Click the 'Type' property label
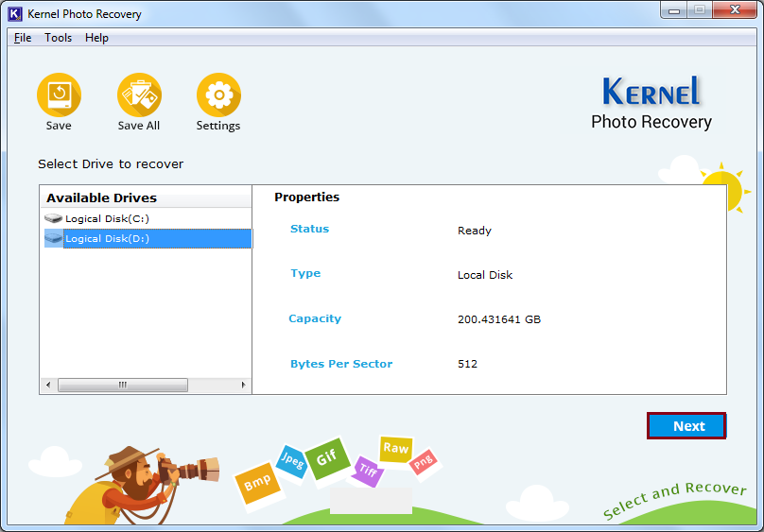The width and height of the screenshot is (764, 532). click(305, 273)
